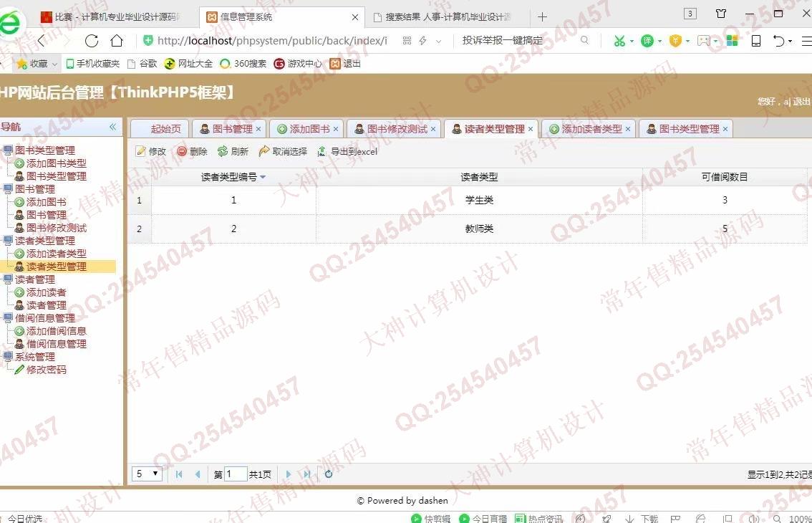Open the 游戏中心 bookmark

coord(298,64)
